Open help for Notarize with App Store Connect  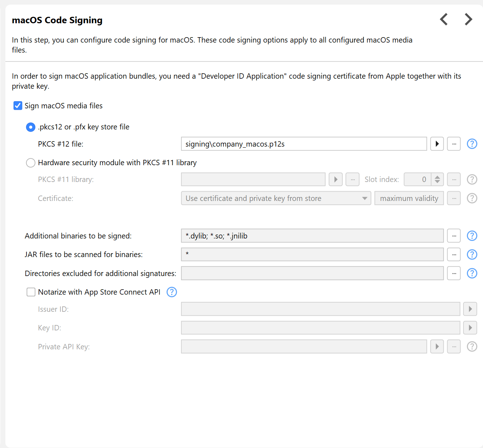tap(172, 292)
